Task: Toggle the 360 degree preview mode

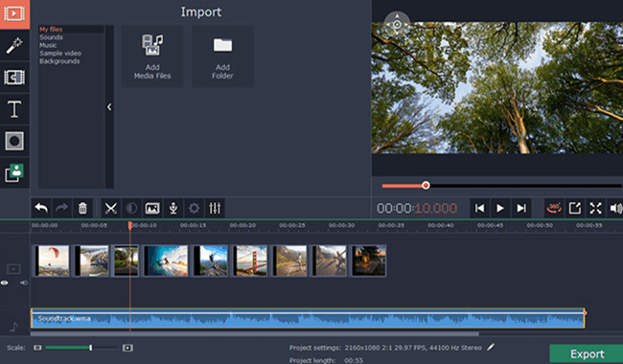Action: click(x=554, y=208)
